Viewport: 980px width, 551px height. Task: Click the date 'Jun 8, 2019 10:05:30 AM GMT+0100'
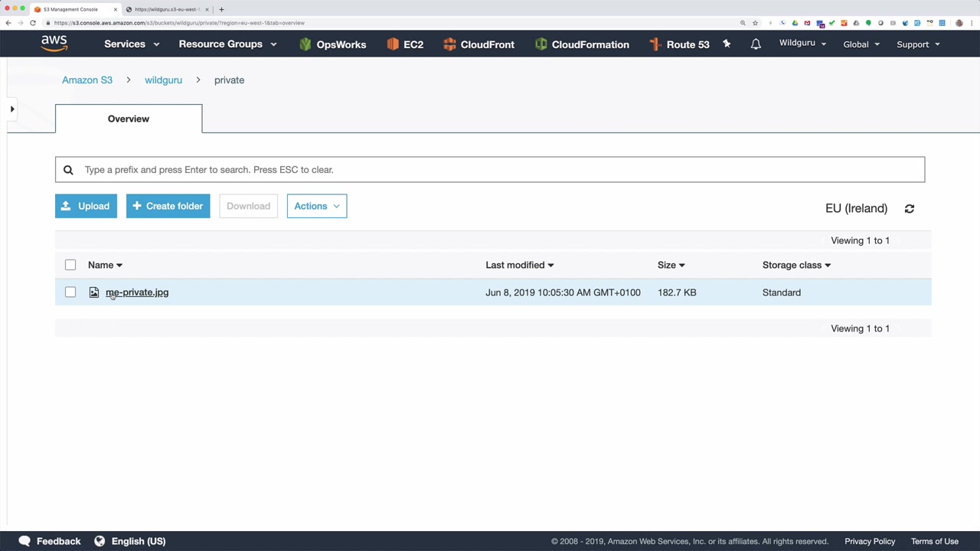coord(563,292)
